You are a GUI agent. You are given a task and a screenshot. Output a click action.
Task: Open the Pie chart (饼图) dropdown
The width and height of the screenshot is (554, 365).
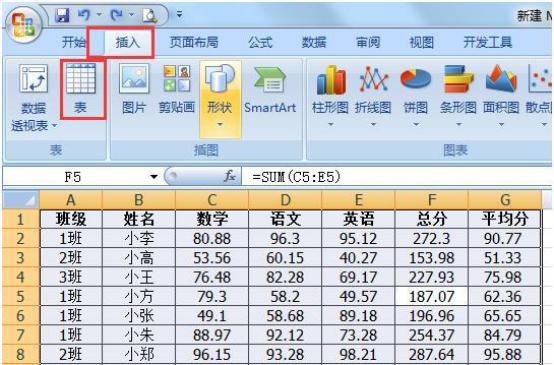(x=416, y=125)
